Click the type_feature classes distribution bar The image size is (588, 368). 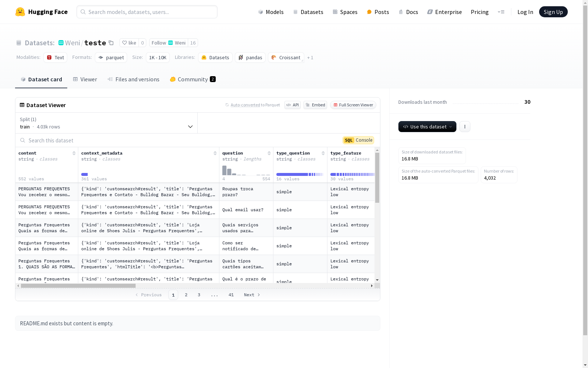(x=352, y=174)
